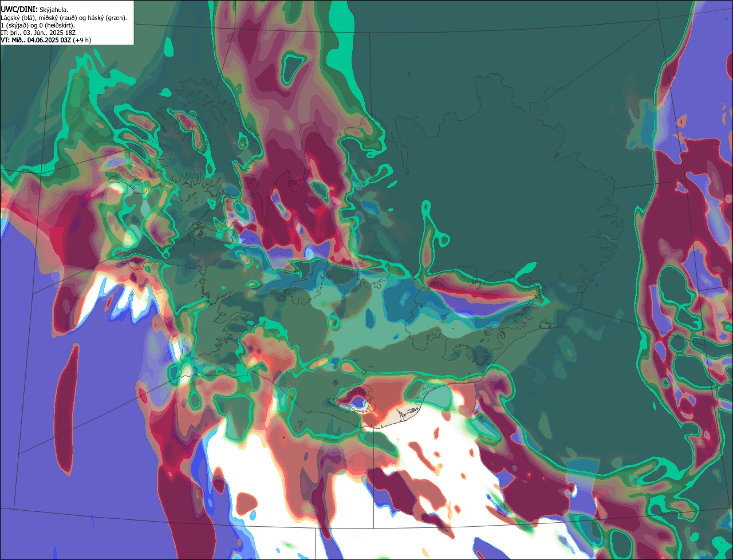
Task: Select the 'IT: þri.. 03. Jún.. 2025 18Z' line
Action: tap(38, 33)
